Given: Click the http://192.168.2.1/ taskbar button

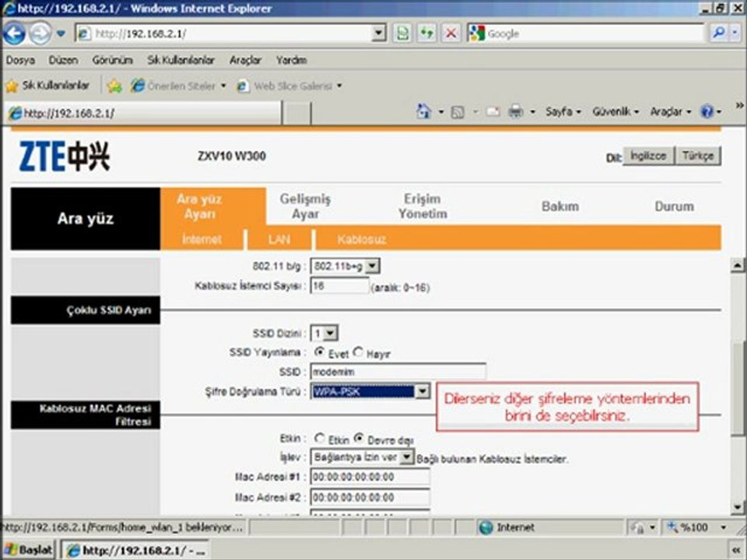Looking at the screenshot, I should click(136, 551).
